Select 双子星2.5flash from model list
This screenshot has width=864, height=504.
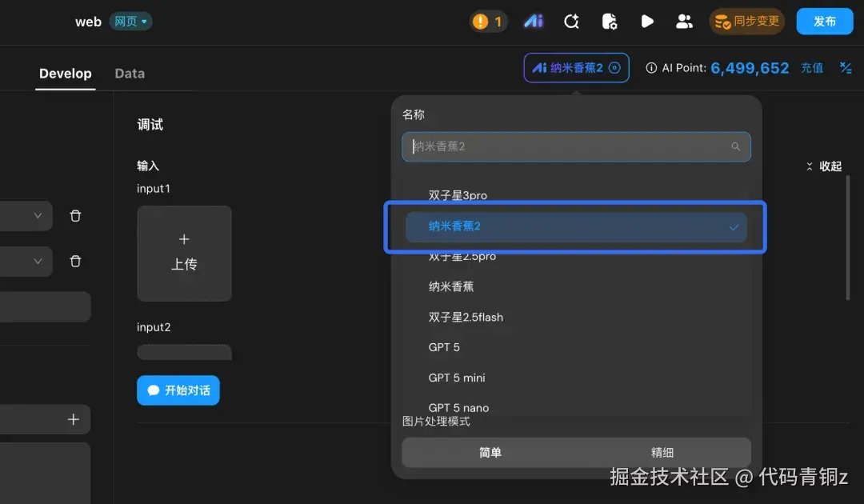point(466,318)
